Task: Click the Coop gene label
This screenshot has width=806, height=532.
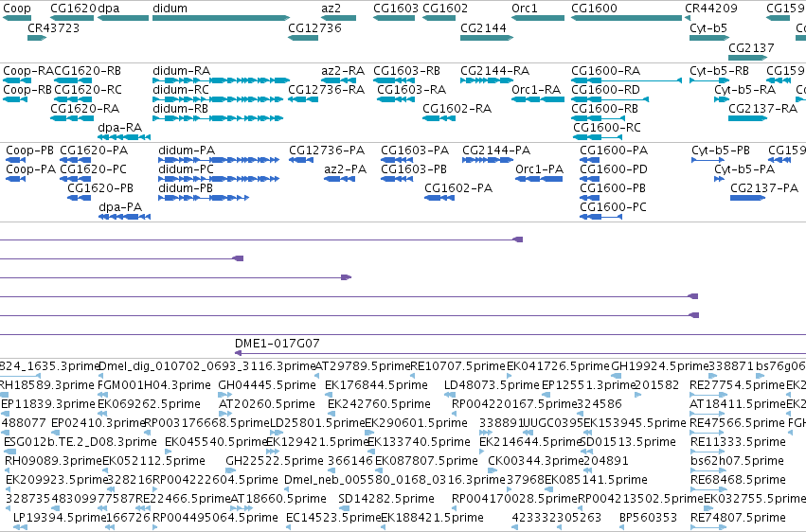Action: pyautogui.click(x=17, y=9)
